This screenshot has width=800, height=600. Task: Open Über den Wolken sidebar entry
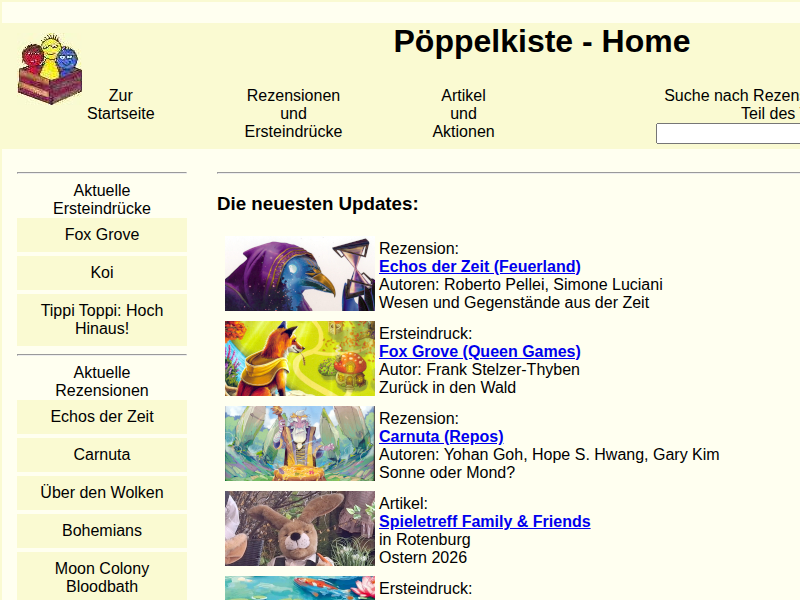point(102,493)
